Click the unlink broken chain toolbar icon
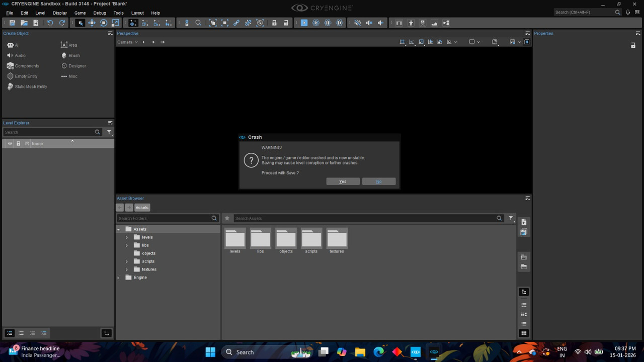Viewport: 644px width, 362px height. click(x=248, y=23)
